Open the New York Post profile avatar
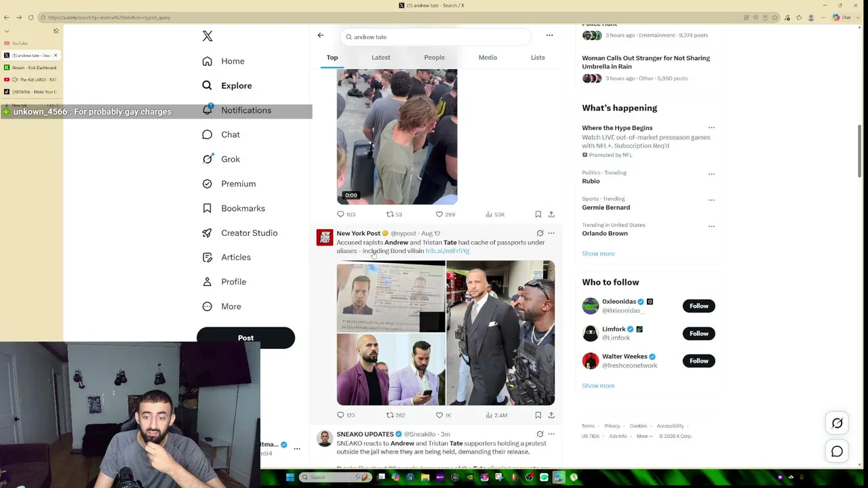868x488 pixels. click(325, 237)
